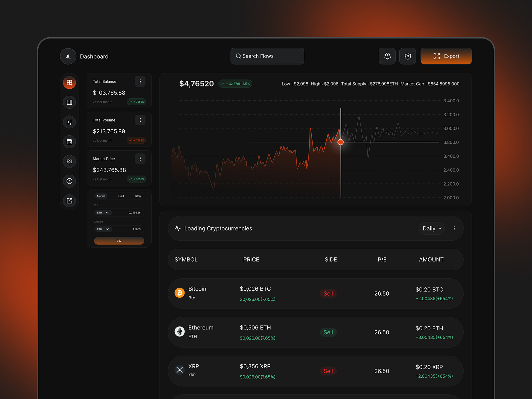532x399 pixels.
Task: Click the $103.765.88 balance value
Action: [109, 93]
